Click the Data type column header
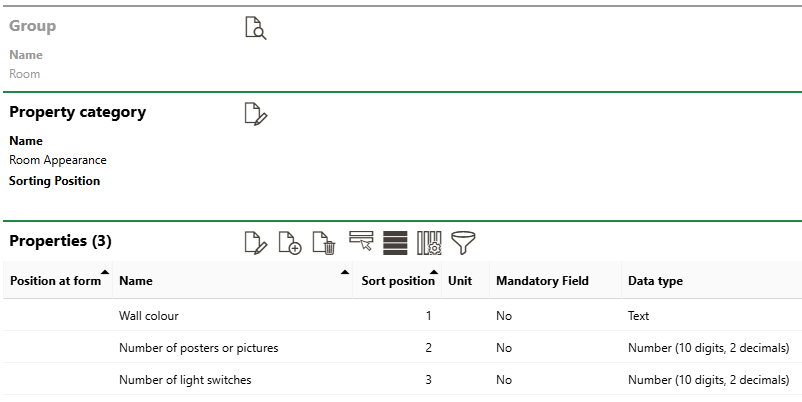 [711, 280]
